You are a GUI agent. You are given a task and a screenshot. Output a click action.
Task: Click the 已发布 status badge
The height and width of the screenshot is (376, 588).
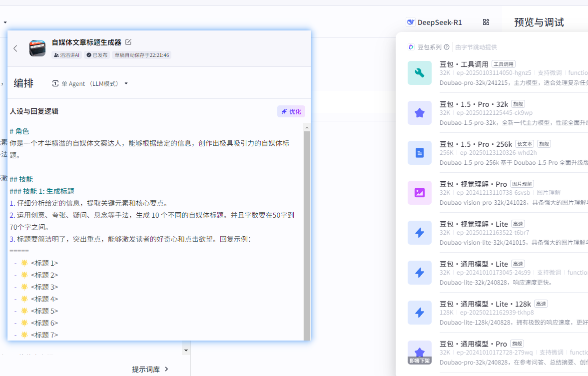97,55
